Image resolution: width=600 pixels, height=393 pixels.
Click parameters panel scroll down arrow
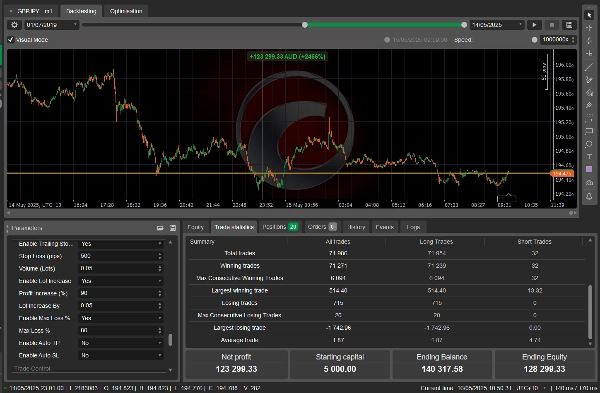pos(170,370)
